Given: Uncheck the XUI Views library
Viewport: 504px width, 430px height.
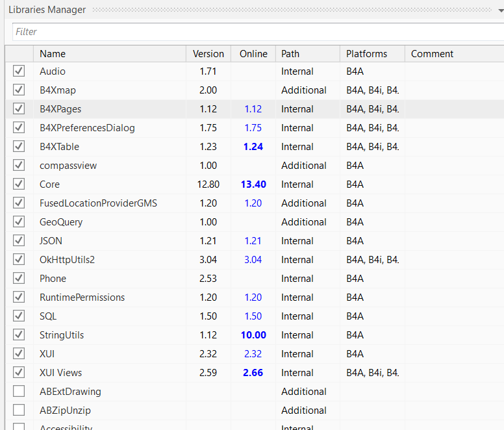Looking at the screenshot, I should (x=19, y=373).
